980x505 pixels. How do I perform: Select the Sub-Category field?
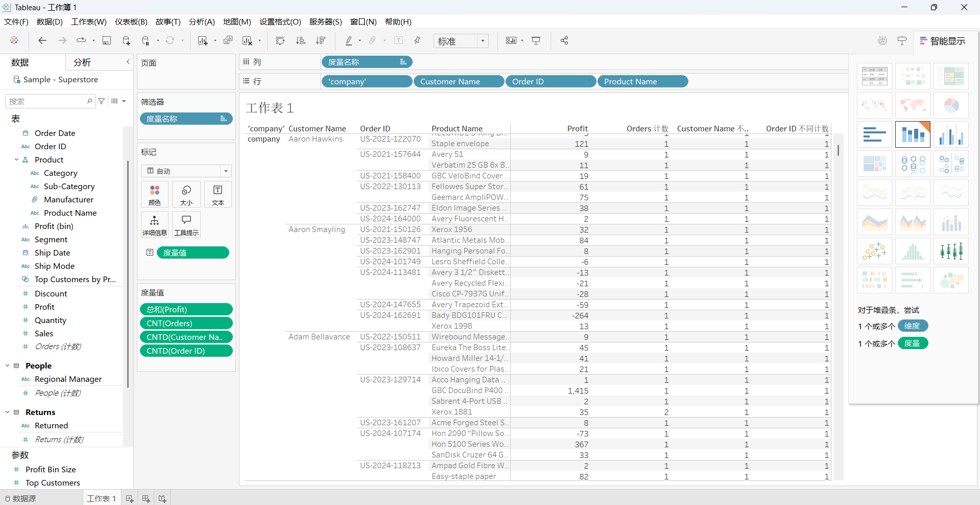(69, 186)
